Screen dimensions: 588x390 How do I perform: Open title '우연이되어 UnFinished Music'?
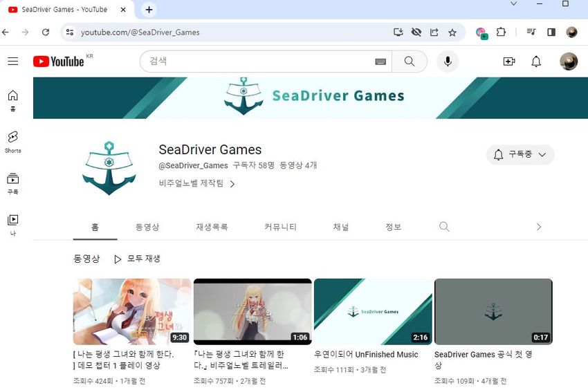[x=366, y=354]
